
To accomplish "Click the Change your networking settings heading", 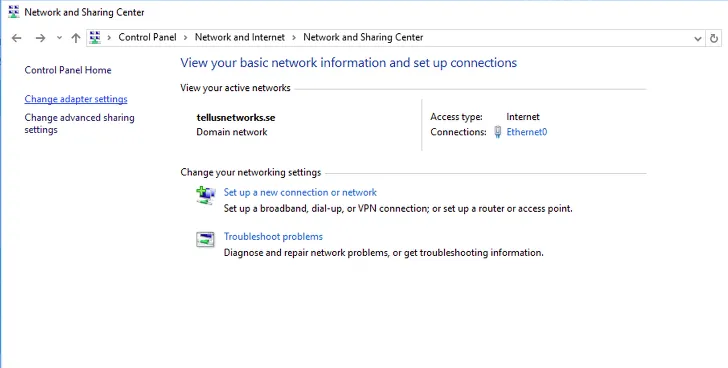I will point(251,172).
